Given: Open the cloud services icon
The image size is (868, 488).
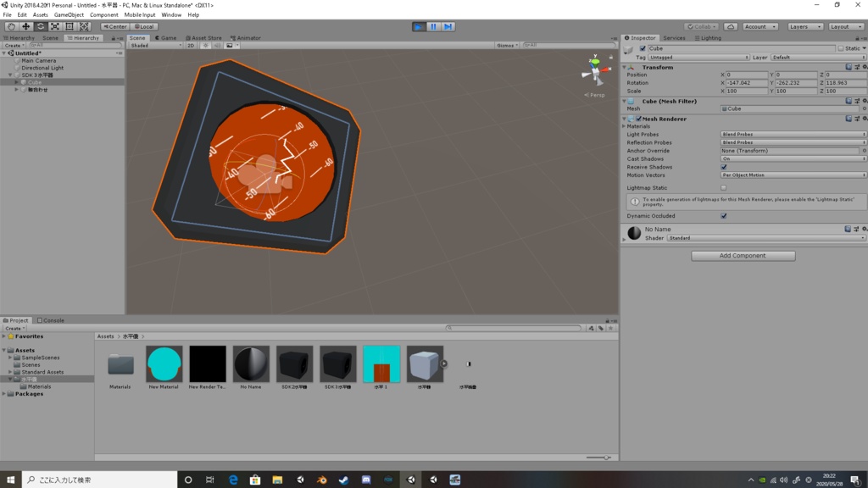Looking at the screenshot, I should point(730,26).
